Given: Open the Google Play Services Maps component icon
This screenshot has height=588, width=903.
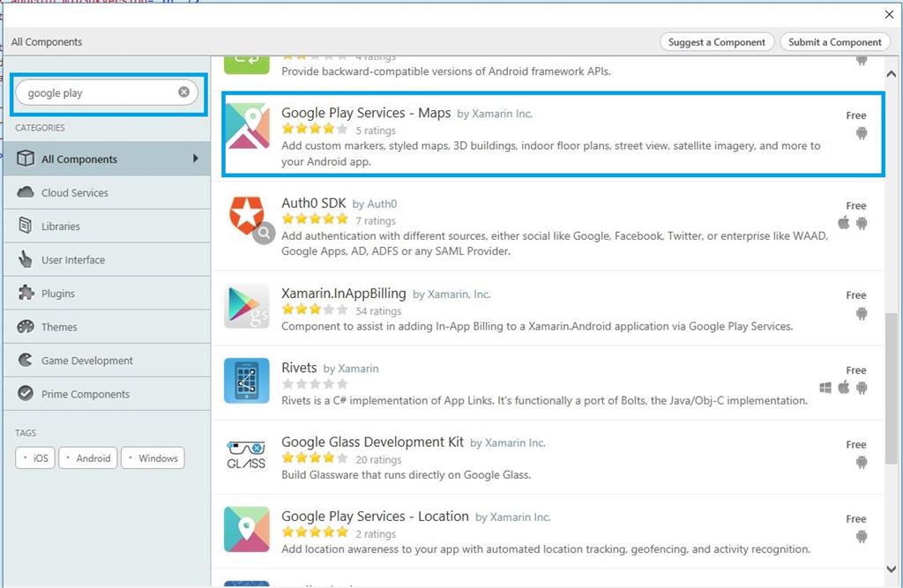Looking at the screenshot, I should click(x=247, y=126).
